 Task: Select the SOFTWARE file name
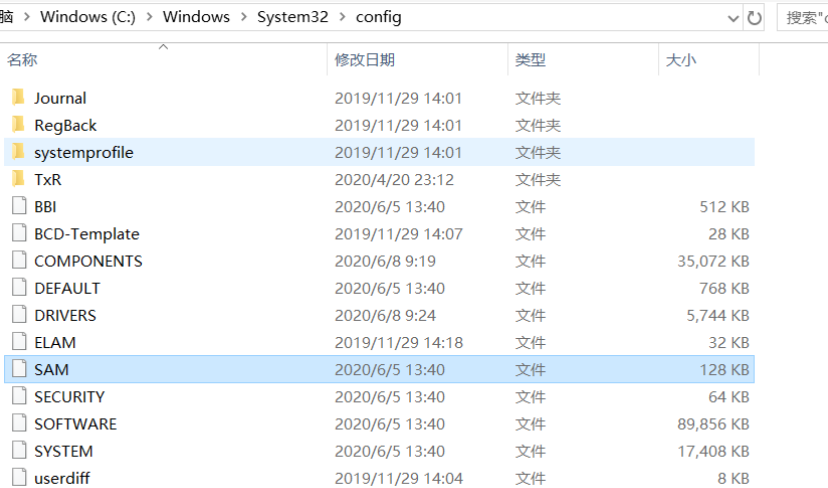point(76,424)
